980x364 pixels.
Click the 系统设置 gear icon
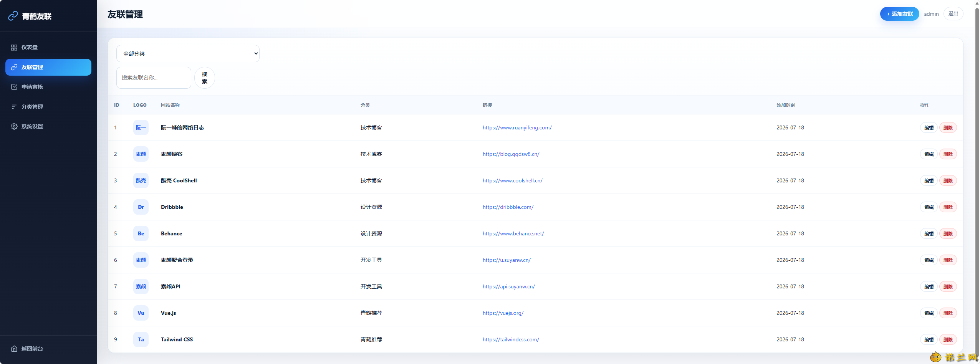pos(14,126)
